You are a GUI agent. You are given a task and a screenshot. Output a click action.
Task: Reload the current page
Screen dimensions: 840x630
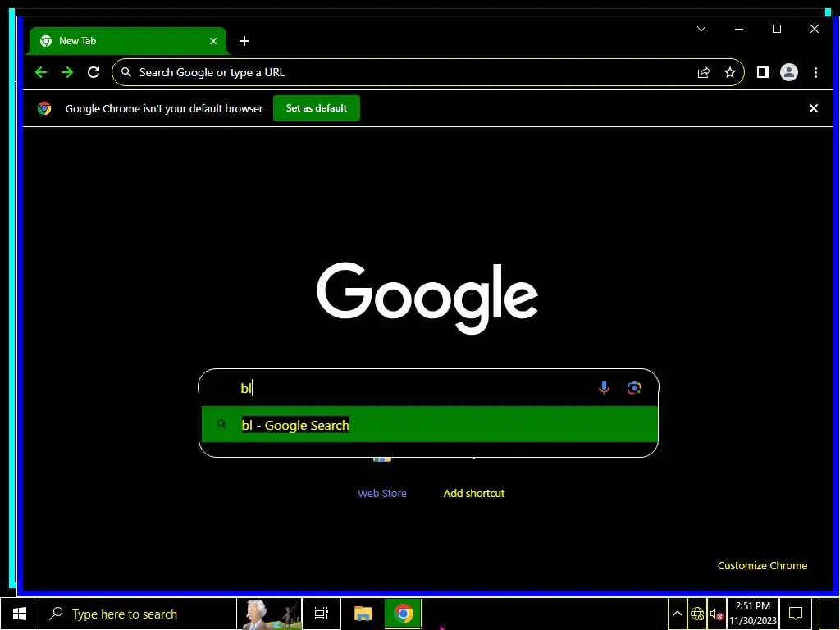point(94,72)
